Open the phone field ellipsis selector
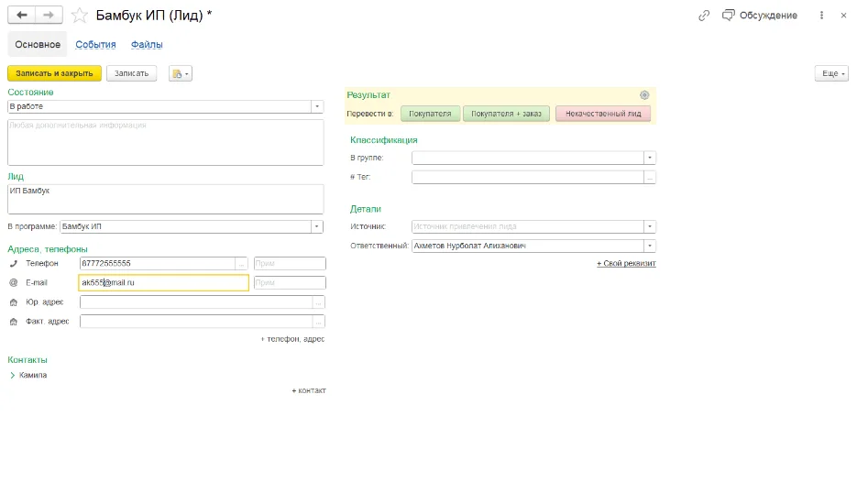 point(242,264)
